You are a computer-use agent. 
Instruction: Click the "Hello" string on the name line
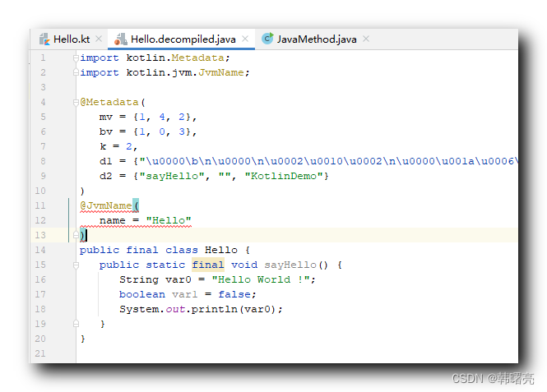tap(169, 220)
